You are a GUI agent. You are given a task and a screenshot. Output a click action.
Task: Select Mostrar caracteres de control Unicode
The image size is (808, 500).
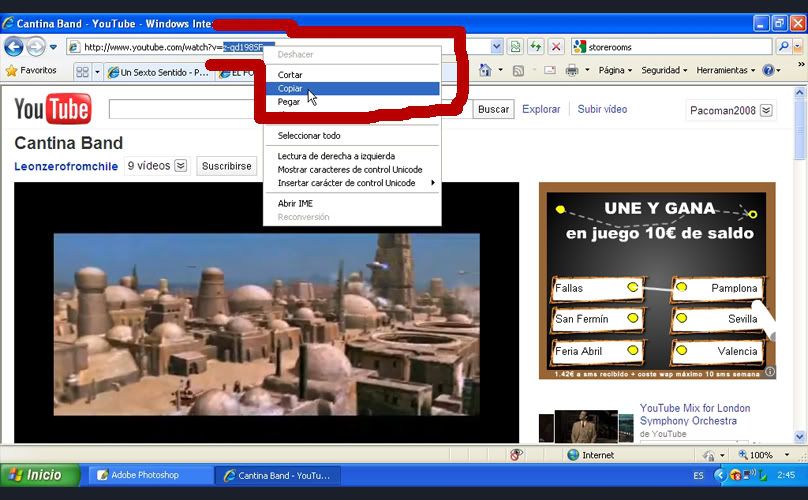click(352, 170)
